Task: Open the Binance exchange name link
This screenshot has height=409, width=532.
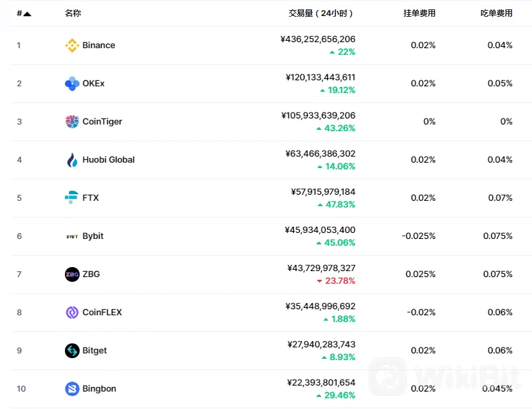Action: 99,46
